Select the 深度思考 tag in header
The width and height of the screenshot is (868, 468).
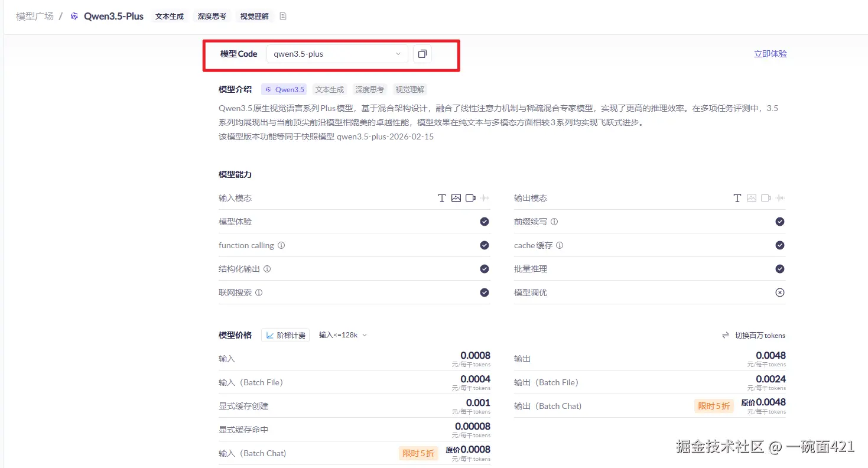pos(212,17)
